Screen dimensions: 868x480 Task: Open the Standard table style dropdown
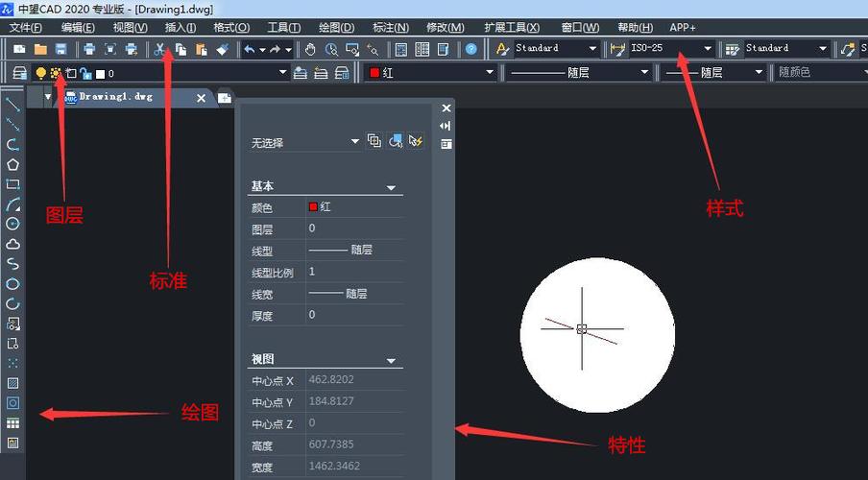coord(823,49)
